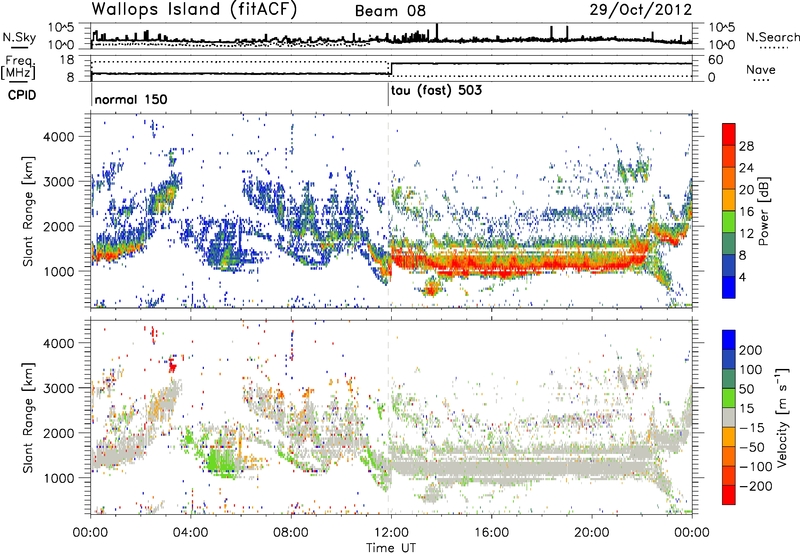The image size is (800, 554).
Task: Click the 'Velocity [m s⁻¹]' colorbar label
Action: coord(782,417)
